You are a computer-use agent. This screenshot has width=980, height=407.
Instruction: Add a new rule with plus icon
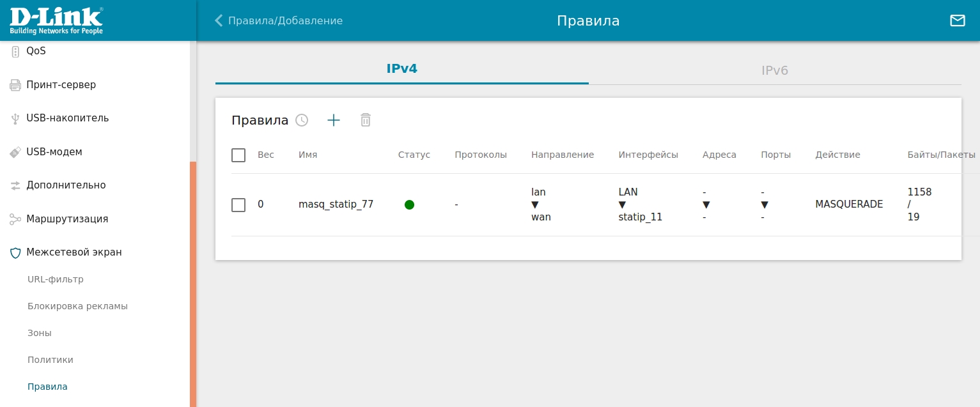(x=334, y=120)
